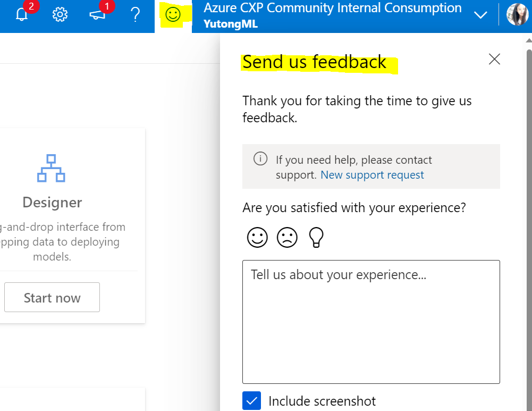Click the Start now button under Designer
The width and height of the screenshot is (532, 411).
point(52,297)
